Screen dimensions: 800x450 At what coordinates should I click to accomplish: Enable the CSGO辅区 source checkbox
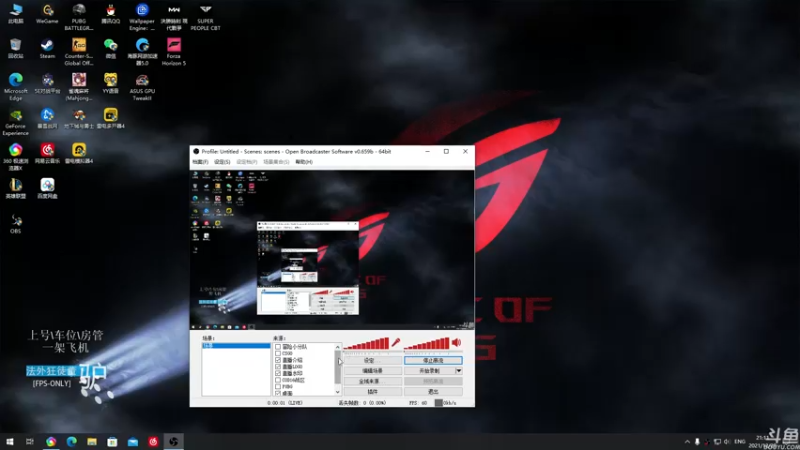tap(278, 380)
